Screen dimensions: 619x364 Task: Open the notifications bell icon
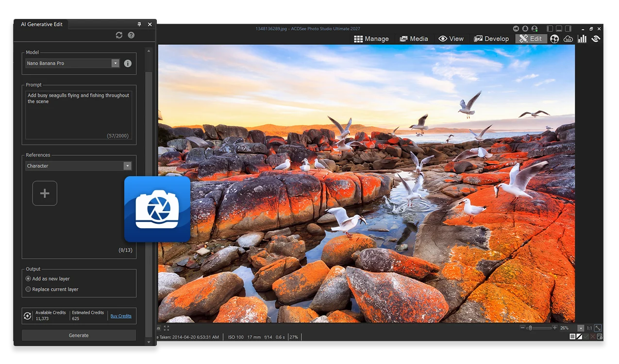[525, 29]
